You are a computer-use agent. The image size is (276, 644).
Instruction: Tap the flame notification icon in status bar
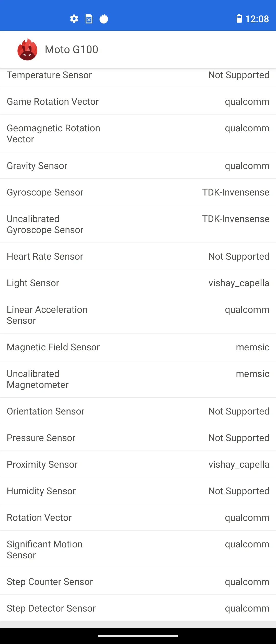point(104,19)
